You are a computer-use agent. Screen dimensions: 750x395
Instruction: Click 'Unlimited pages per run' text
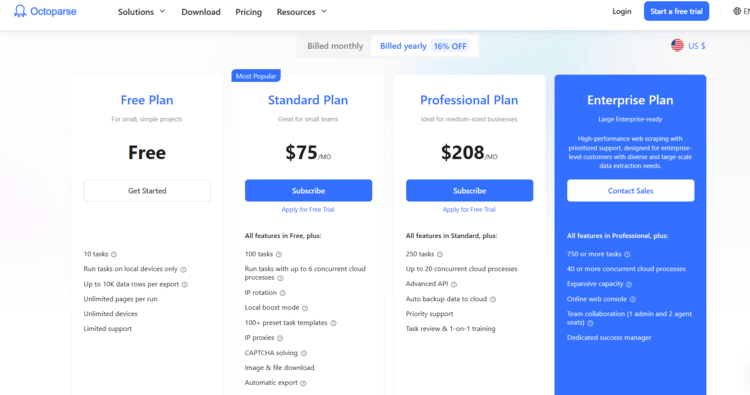tap(121, 299)
